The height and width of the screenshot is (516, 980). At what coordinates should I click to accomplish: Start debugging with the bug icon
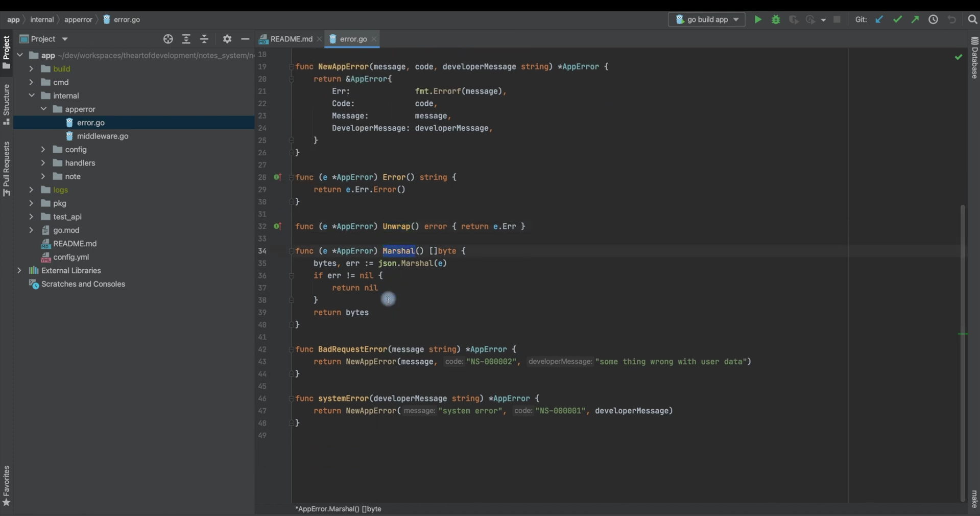click(x=776, y=19)
